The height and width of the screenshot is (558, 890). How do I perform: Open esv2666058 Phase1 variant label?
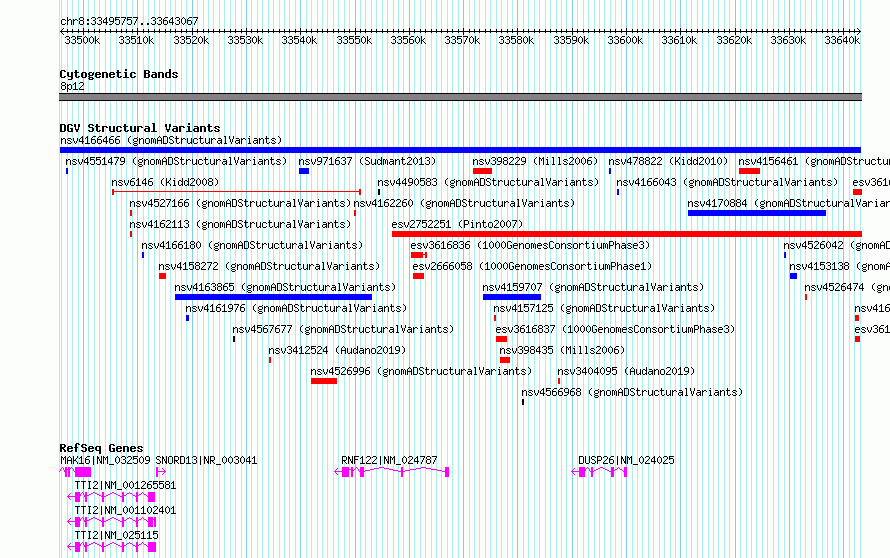(x=532, y=266)
